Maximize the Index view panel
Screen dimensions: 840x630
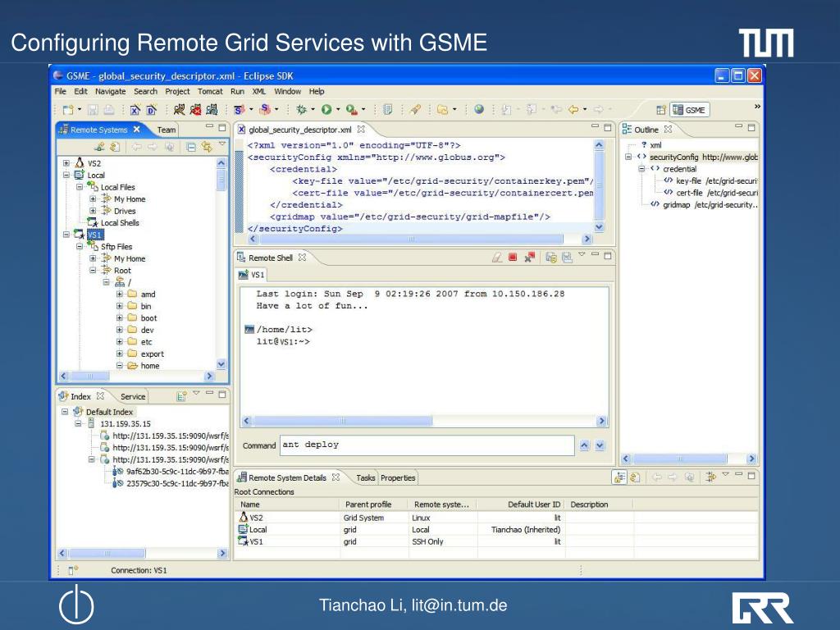(x=222, y=395)
